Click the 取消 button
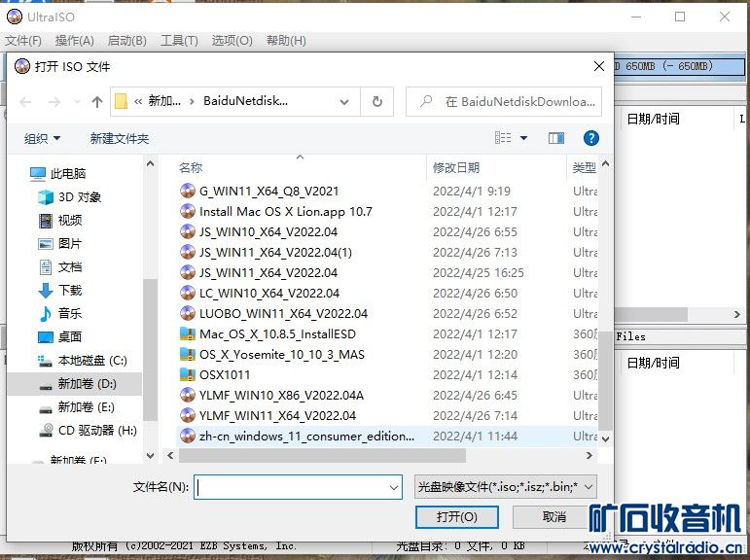750x560 pixels. pyautogui.click(x=554, y=517)
